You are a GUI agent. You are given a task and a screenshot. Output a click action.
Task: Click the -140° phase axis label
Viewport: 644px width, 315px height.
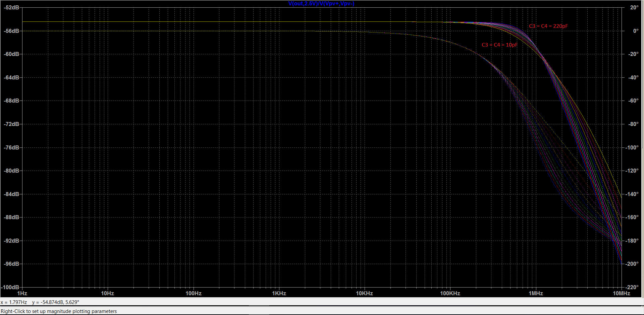[x=632, y=194]
